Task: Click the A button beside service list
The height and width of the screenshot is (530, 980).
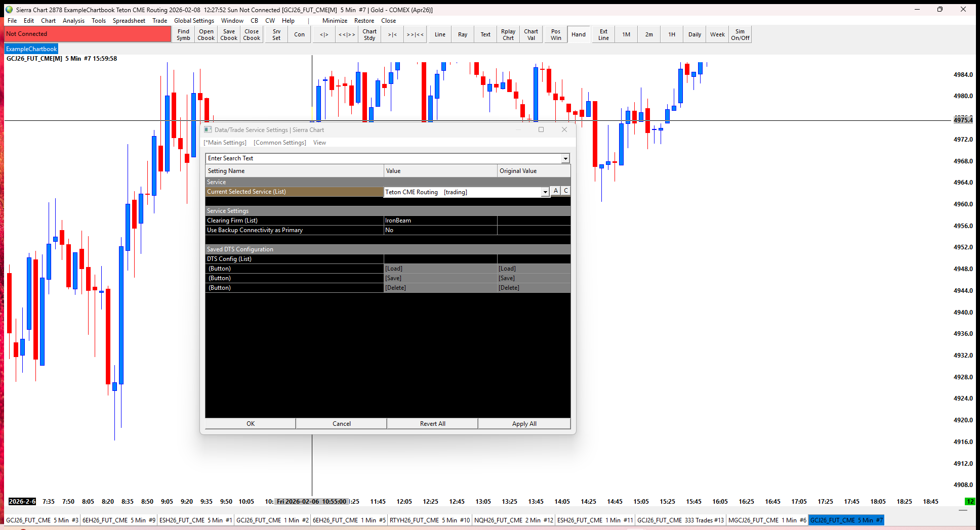Action: point(556,191)
